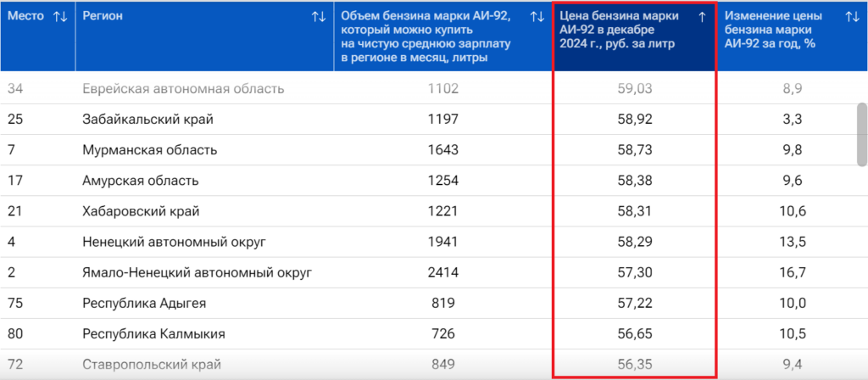Click rank number 17
This screenshot has height=380, width=868.
coord(15,181)
